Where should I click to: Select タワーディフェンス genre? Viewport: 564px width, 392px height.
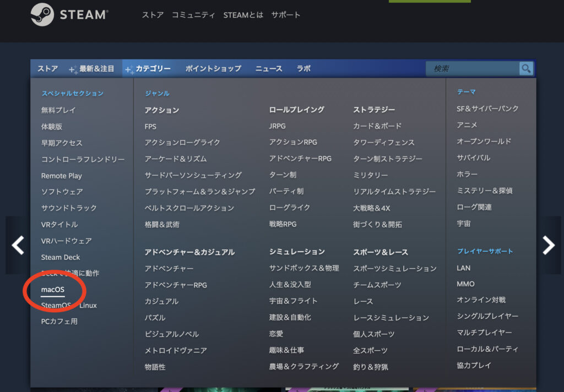(384, 143)
